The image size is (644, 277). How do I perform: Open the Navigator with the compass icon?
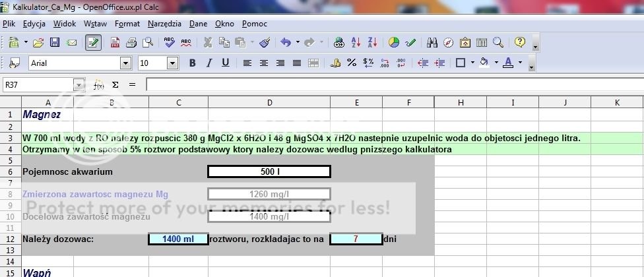[x=448, y=42]
